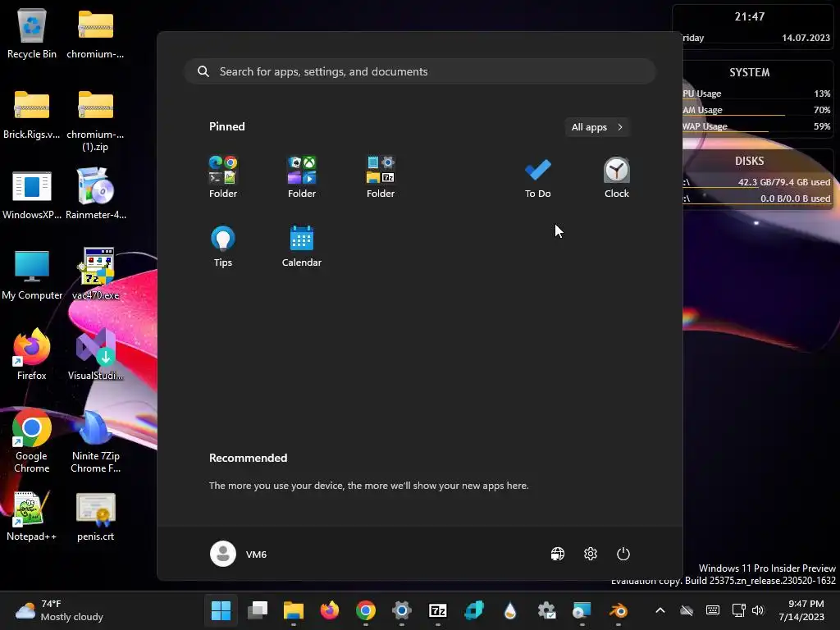840x630 pixels.
Task: Open network status tray icon
Action: tap(739, 610)
